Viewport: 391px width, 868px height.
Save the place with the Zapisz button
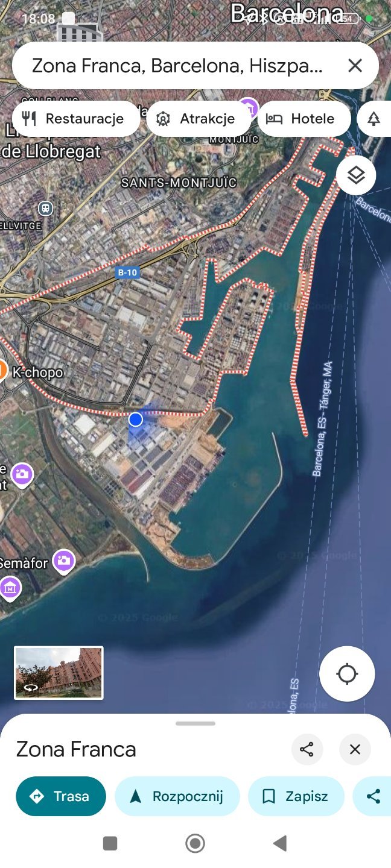(296, 796)
